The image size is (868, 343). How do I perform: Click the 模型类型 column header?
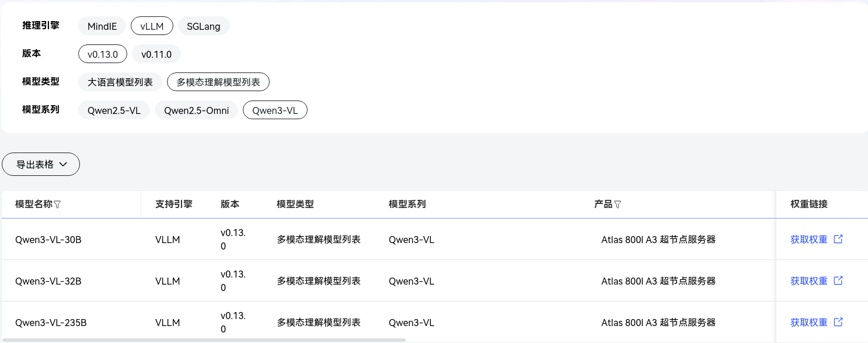tap(295, 205)
